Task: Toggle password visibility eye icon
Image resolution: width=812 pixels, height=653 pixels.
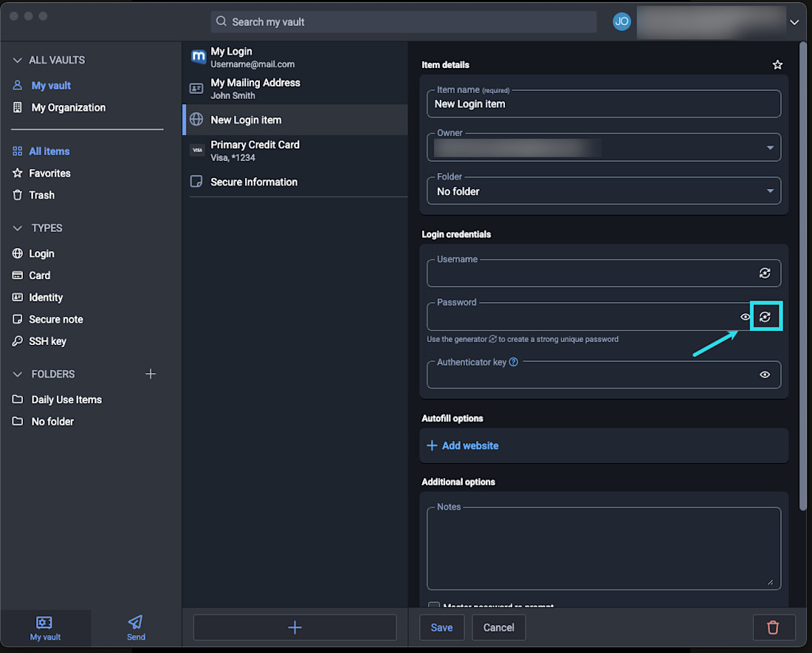Action: 746,317
